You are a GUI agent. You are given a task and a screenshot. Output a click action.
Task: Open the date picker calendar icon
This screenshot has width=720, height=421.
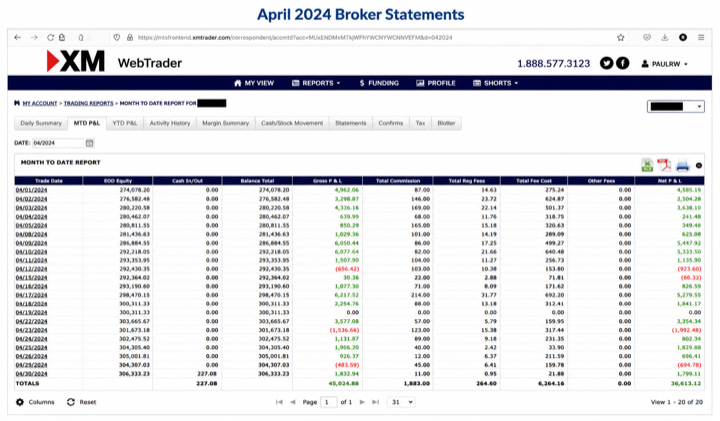(x=90, y=143)
